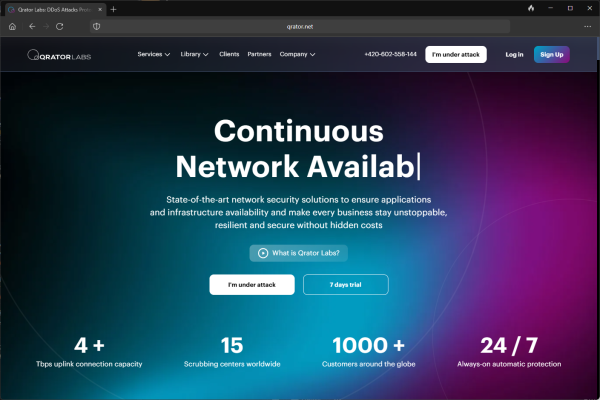Click the shield icon in address bar
Screen dimensions: 600x400
(95, 25)
